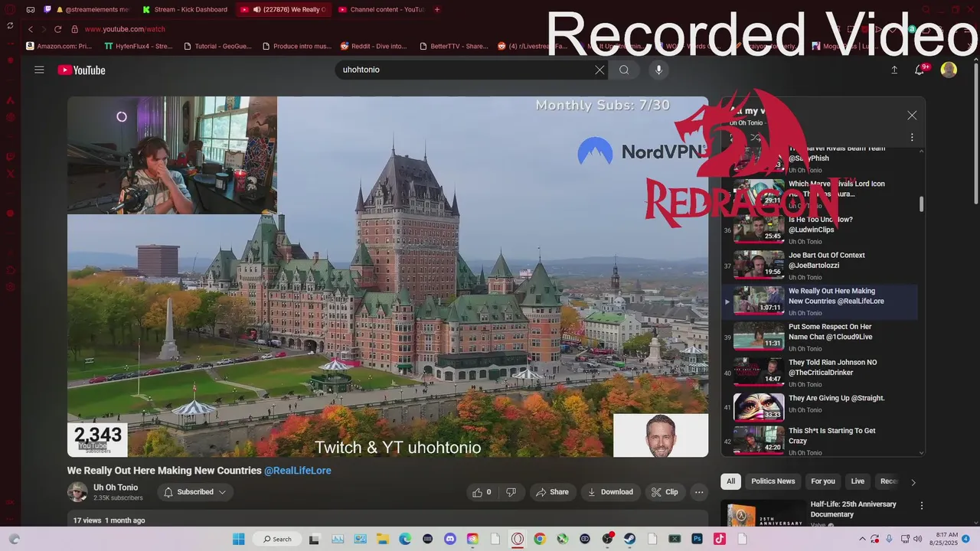Open the YouTube create/upload icon
Viewport: 980px width, 551px height.
point(894,70)
